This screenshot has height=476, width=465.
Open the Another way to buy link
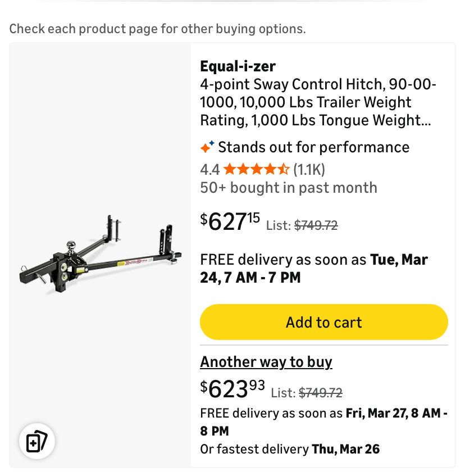point(266,362)
